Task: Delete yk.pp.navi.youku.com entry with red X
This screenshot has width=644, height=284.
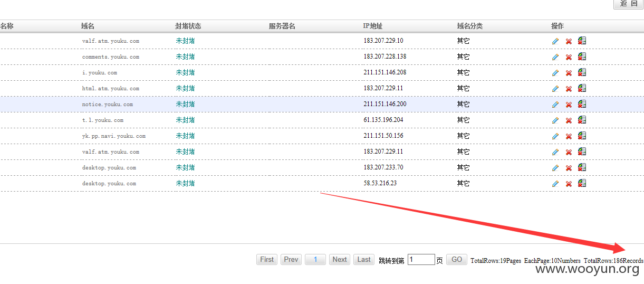Action: 569,136
